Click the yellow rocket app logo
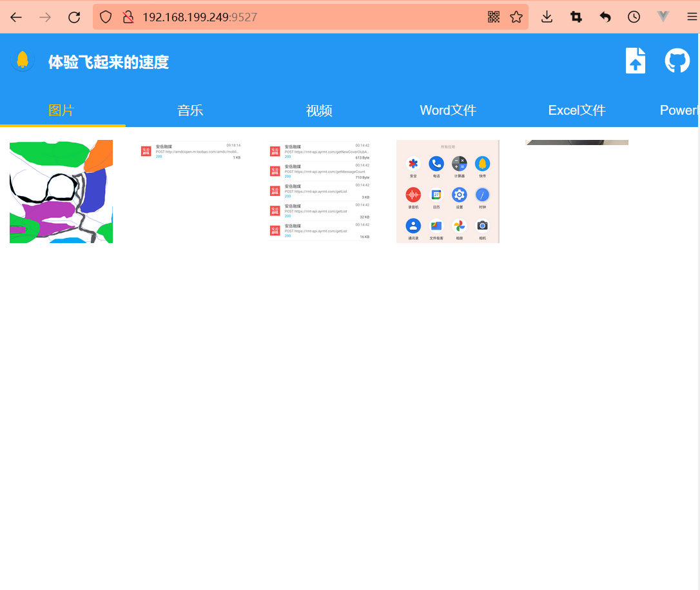The height and width of the screenshot is (590, 700). (x=23, y=61)
